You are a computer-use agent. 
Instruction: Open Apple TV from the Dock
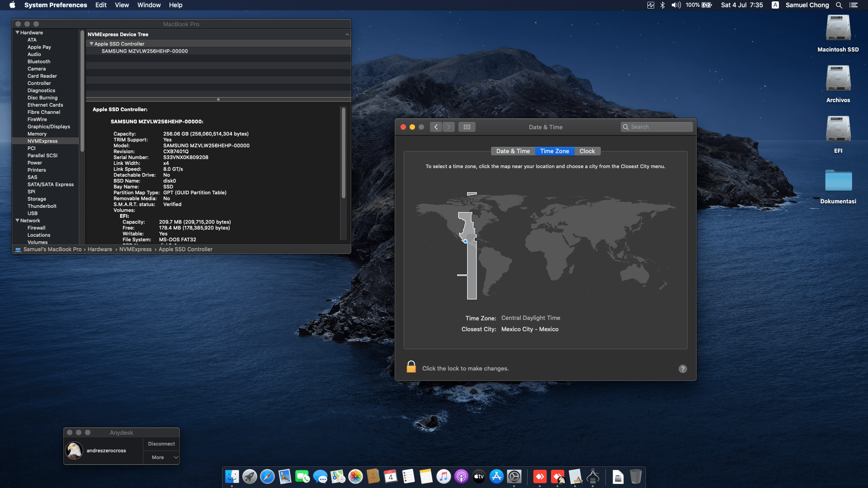[479, 476]
